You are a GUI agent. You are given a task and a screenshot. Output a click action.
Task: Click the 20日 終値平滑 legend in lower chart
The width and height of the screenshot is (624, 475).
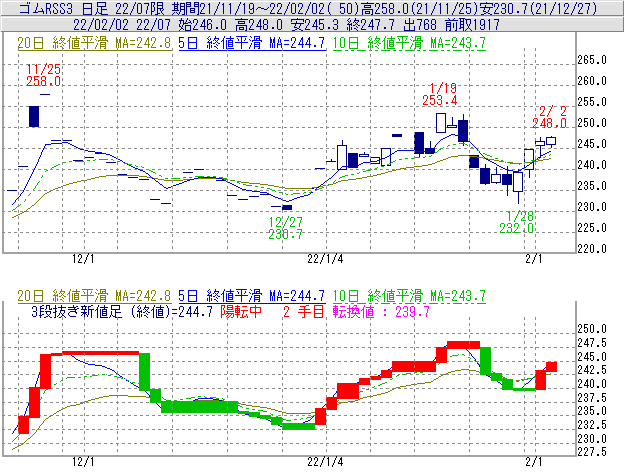(94, 296)
